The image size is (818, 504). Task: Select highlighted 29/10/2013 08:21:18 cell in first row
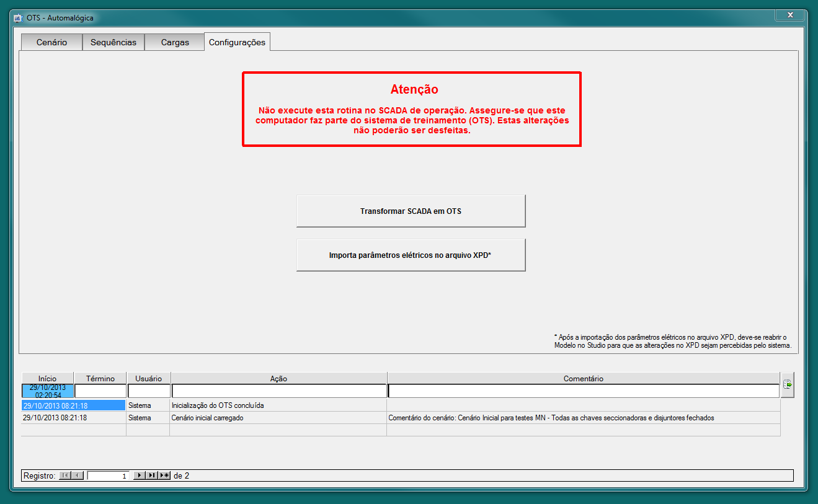pos(73,405)
